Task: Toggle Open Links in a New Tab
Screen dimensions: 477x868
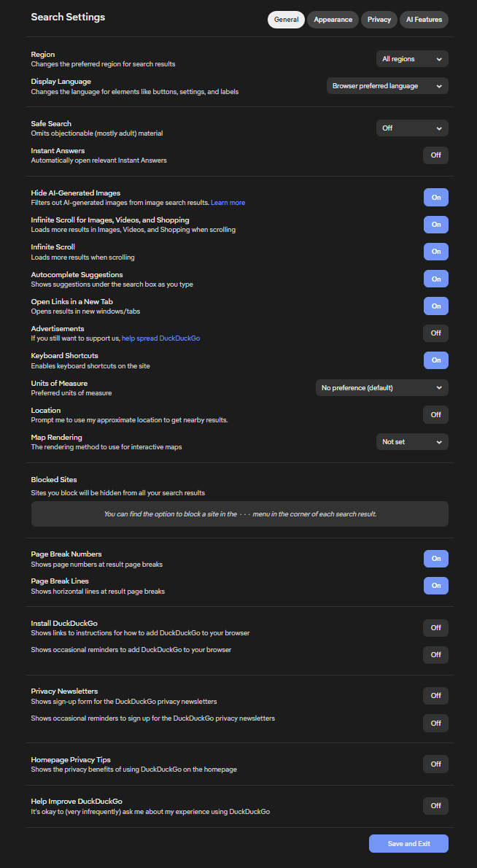Action: click(435, 306)
